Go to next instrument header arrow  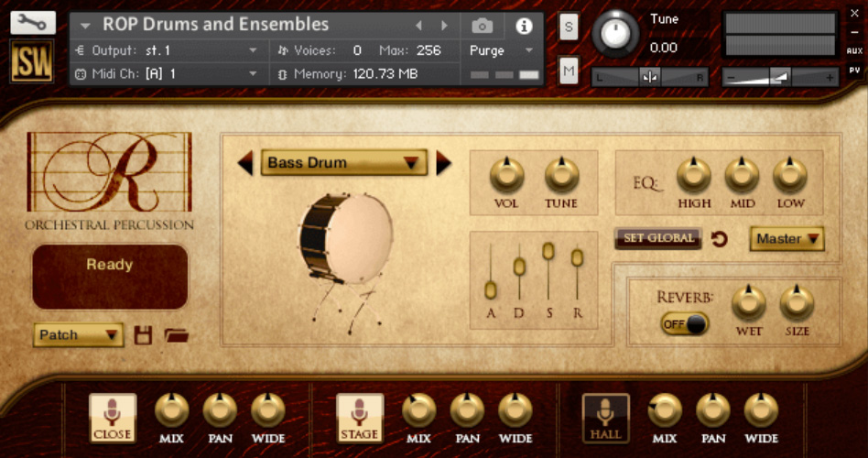click(x=444, y=26)
